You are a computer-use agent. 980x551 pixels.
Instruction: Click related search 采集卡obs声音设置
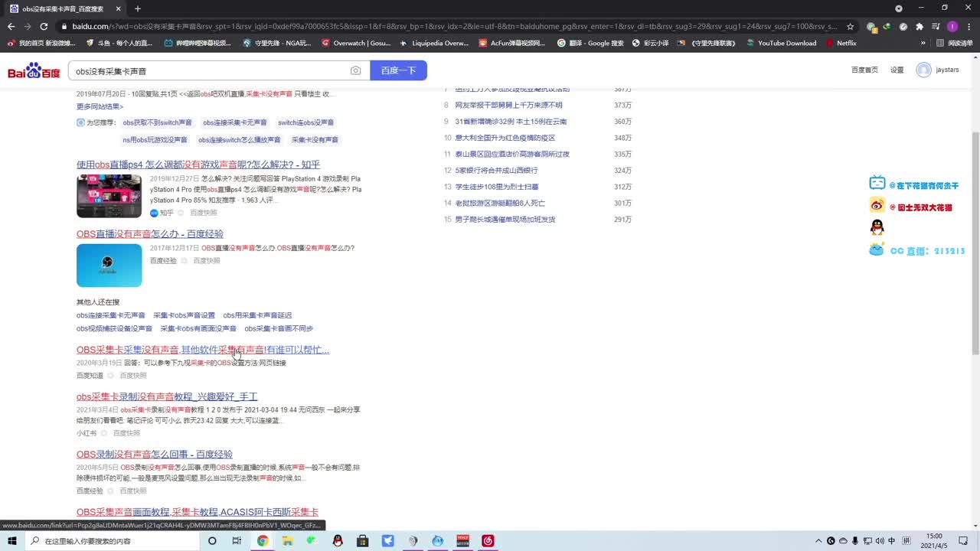click(x=184, y=315)
